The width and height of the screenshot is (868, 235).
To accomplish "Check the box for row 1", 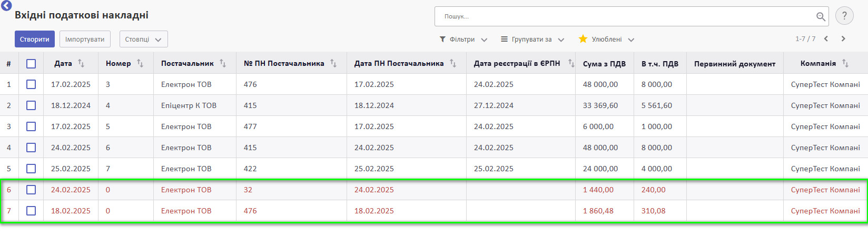I will coord(31,84).
